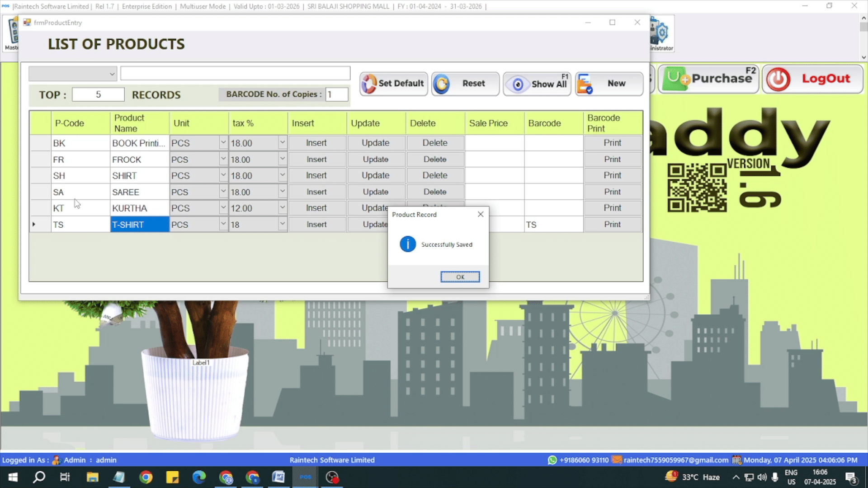Click the info icon in the dialog
The height and width of the screenshot is (488, 868).
click(x=407, y=244)
